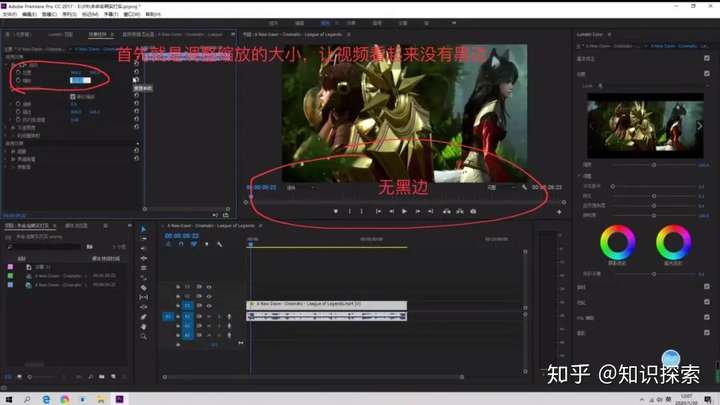Toggle Curves section checkbox in Lumetri
This screenshot has width=720, height=405.
707,287
